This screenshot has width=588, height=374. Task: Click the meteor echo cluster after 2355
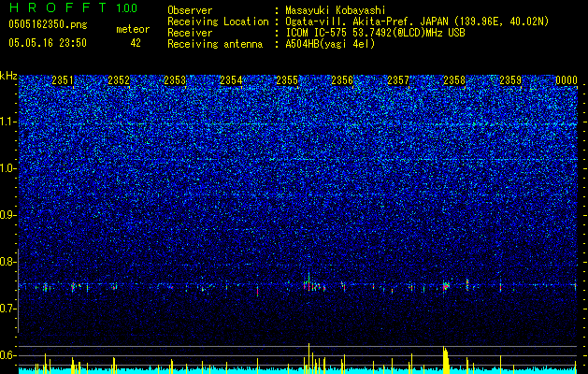click(x=314, y=284)
